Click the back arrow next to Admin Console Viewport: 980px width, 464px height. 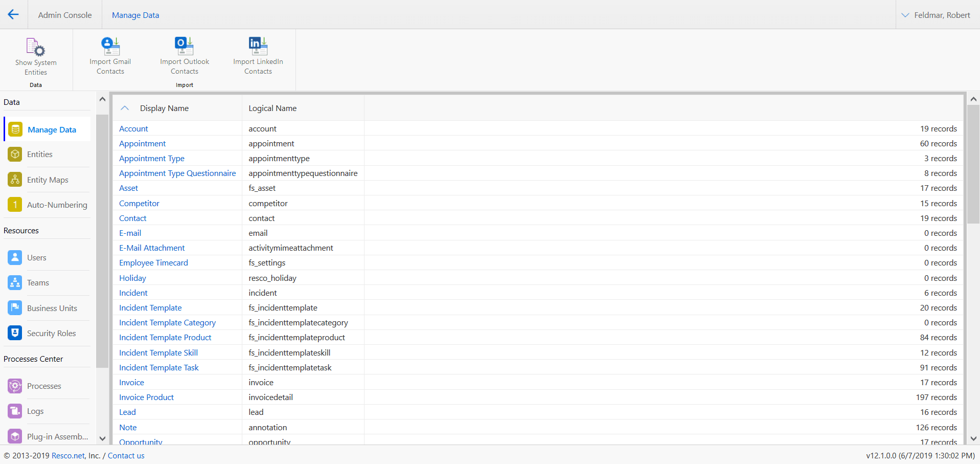13,14
